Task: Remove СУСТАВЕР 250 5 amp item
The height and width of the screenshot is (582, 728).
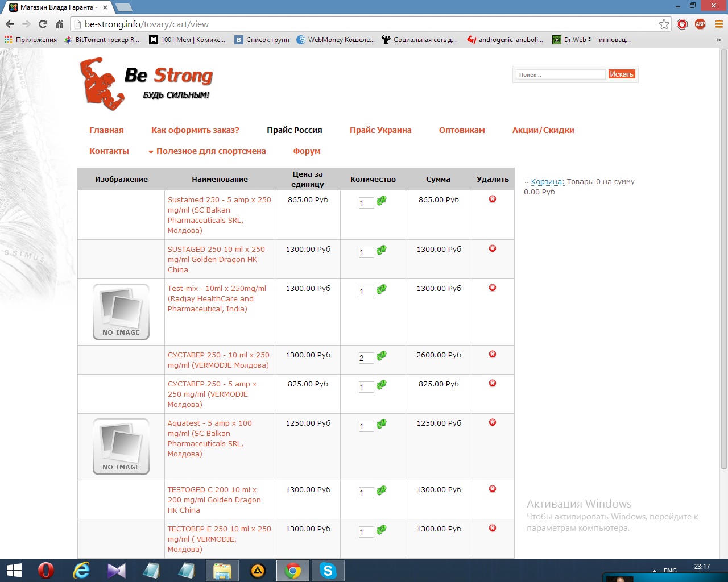Action: [x=493, y=383]
